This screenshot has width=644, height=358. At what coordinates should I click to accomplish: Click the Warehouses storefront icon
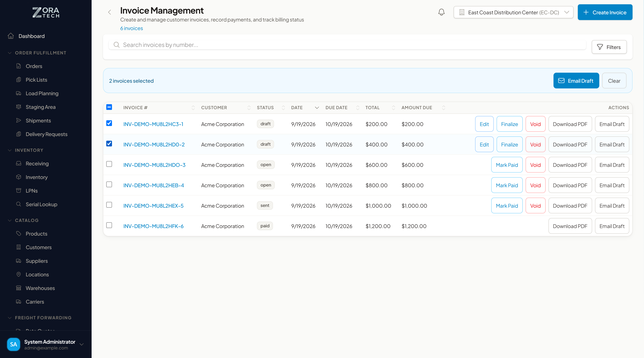(18, 288)
